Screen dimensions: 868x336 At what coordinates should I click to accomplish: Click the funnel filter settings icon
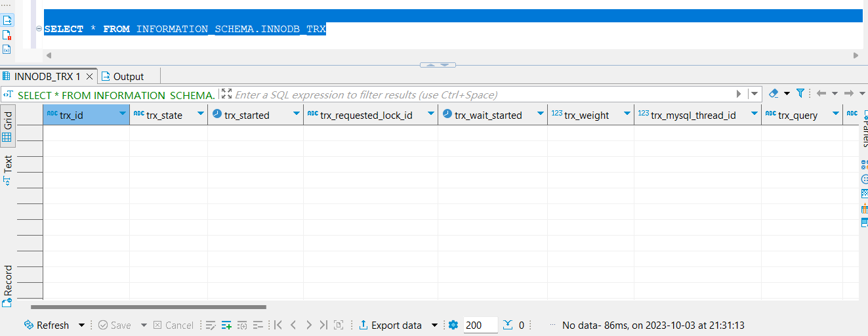tap(800, 94)
